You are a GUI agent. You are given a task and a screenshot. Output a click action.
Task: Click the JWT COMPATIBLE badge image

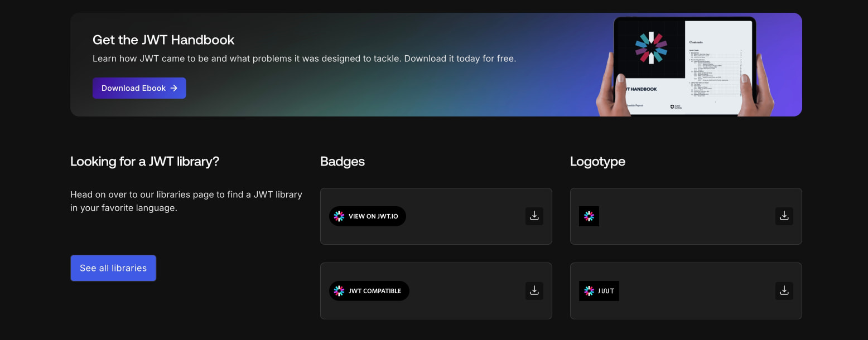pos(369,291)
